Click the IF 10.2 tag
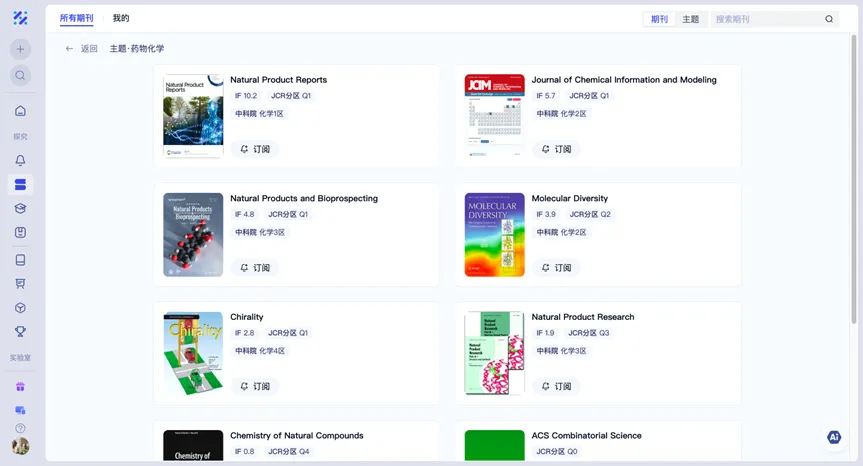 (x=245, y=96)
